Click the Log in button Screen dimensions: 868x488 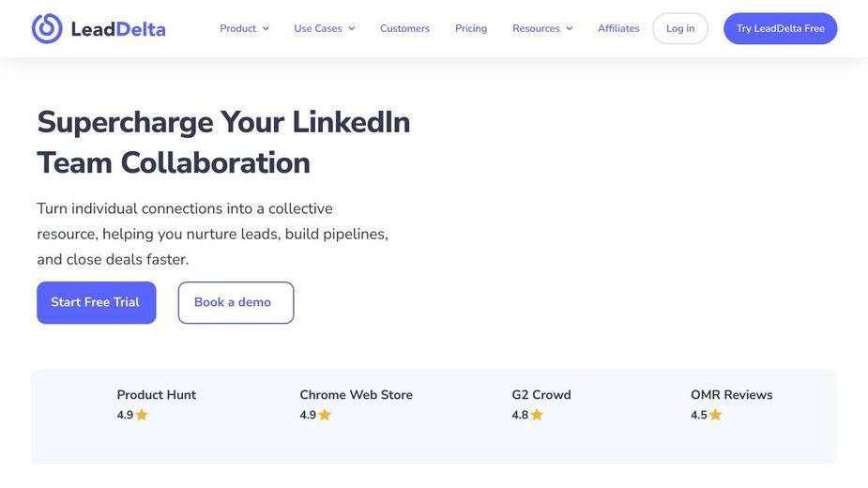680,28
